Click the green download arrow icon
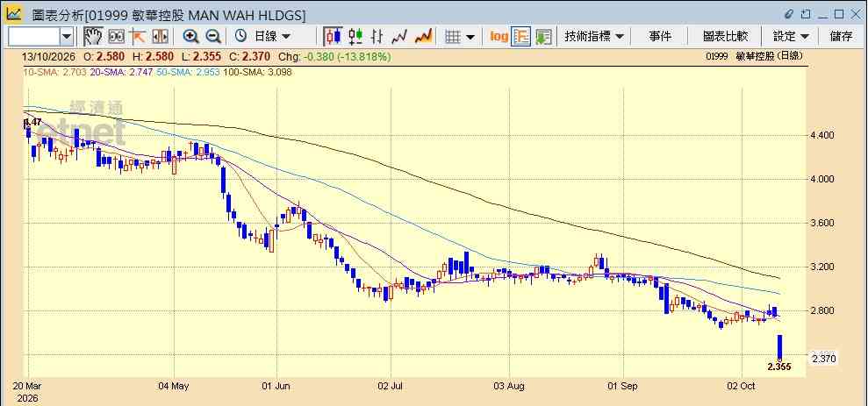The width and height of the screenshot is (868, 406). (543, 37)
